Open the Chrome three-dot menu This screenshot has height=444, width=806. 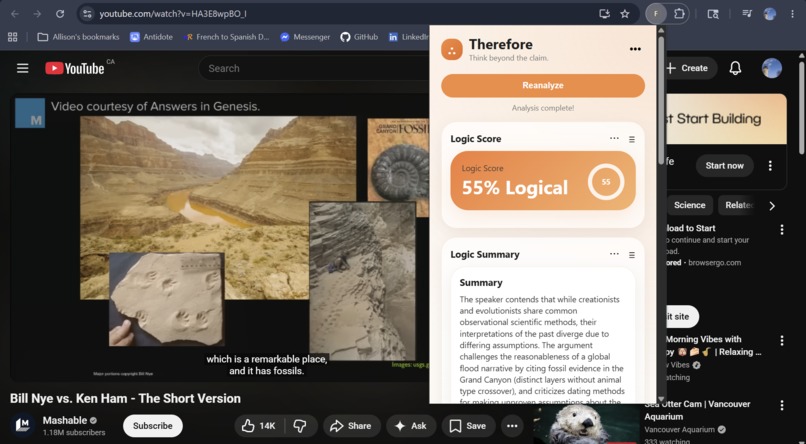coord(792,14)
